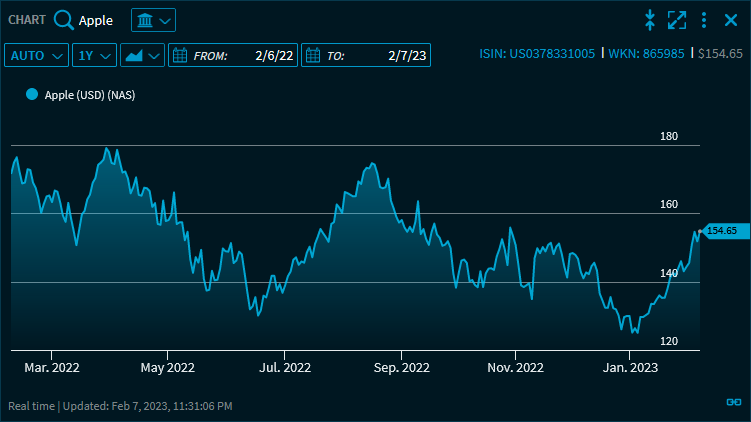Toggle the Apple (USD) (NAS) legend dot
The width and height of the screenshot is (751, 422).
click(x=32, y=95)
